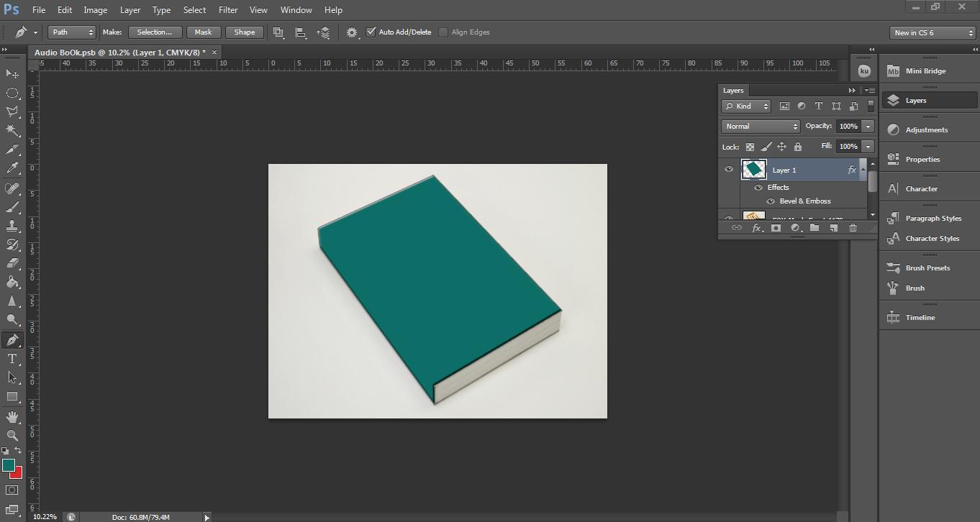Select the Hand tool
This screenshot has height=522, width=980.
[x=12, y=416]
